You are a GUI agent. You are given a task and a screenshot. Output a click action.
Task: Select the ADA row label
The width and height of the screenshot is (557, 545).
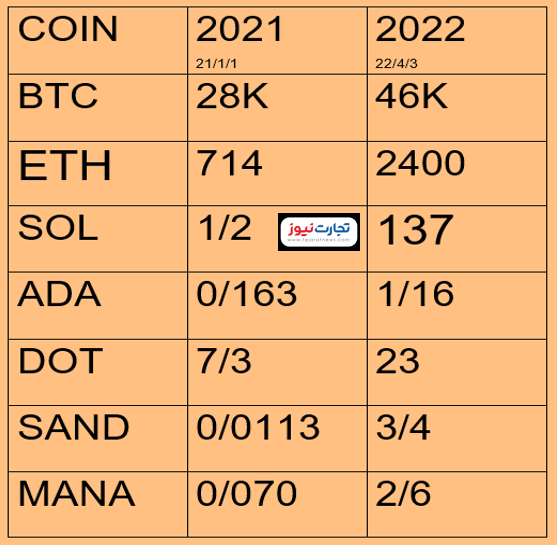point(98,306)
